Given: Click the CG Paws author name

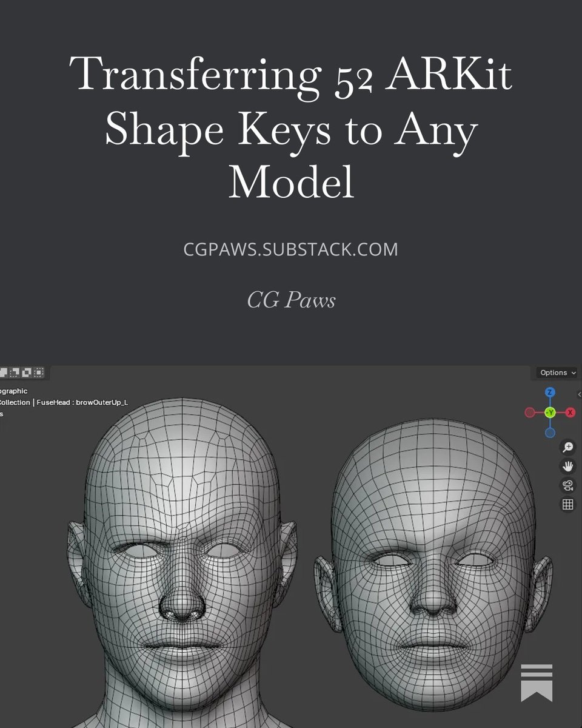Looking at the screenshot, I should [x=291, y=299].
